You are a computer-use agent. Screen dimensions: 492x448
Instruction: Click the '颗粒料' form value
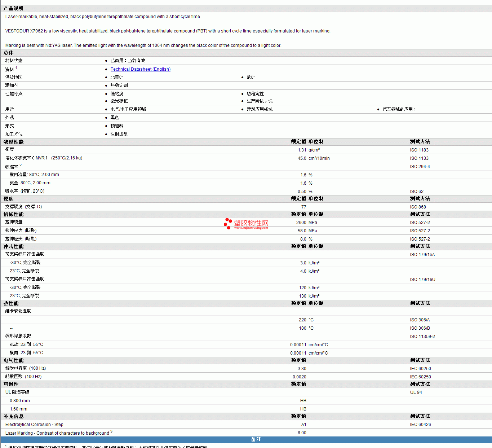click(x=117, y=126)
